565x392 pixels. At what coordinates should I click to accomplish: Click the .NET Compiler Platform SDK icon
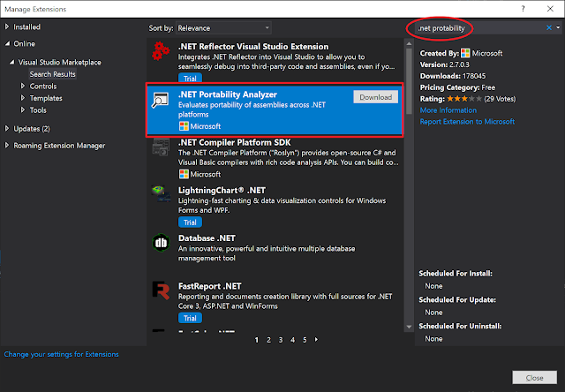point(161,147)
